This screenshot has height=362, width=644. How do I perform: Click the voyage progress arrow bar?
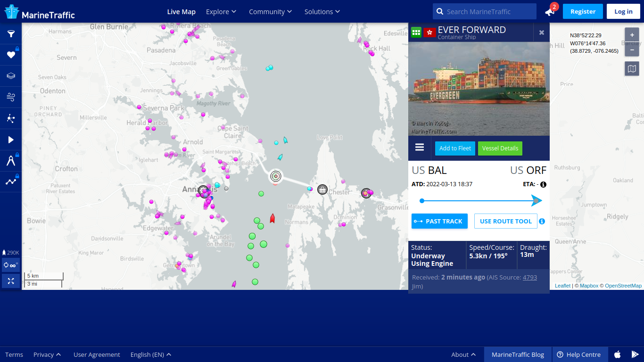point(481,201)
